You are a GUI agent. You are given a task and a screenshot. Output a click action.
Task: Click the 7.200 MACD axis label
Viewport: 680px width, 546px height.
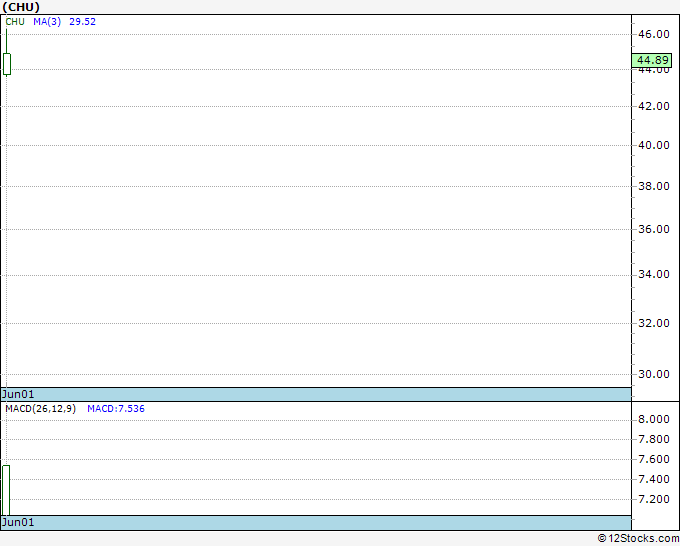pyautogui.click(x=654, y=500)
